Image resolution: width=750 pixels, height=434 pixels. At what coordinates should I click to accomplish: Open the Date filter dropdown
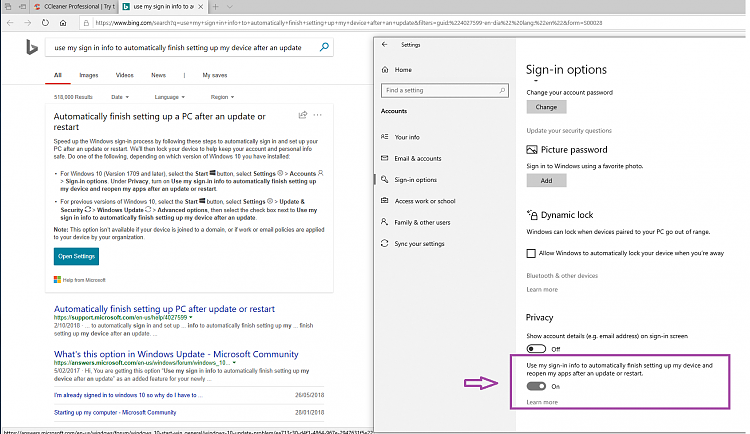(120, 97)
